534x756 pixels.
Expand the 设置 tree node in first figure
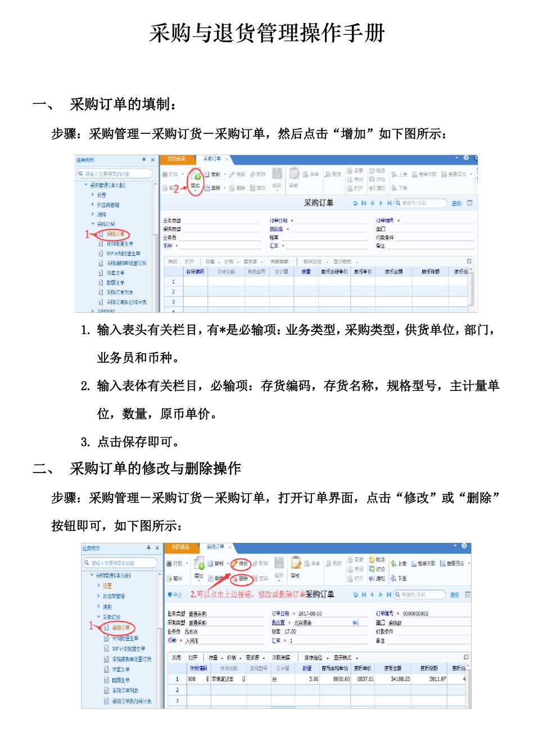(x=93, y=195)
